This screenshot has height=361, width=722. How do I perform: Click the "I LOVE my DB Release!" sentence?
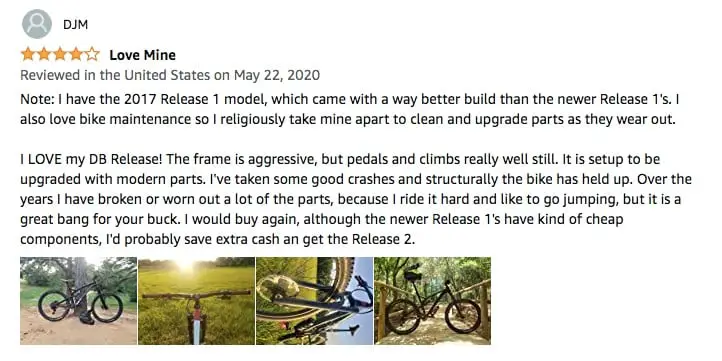92,159
